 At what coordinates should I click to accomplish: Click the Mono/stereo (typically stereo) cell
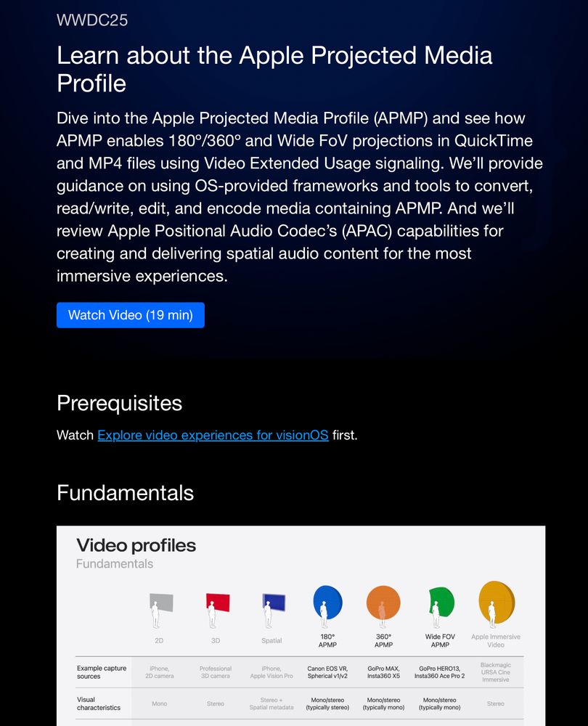[x=327, y=703]
